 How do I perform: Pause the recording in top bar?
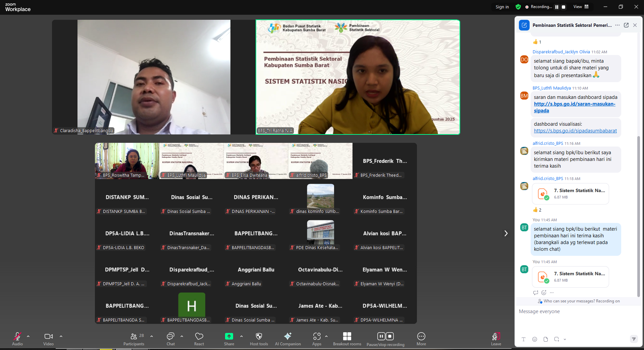(x=557, y=7)
